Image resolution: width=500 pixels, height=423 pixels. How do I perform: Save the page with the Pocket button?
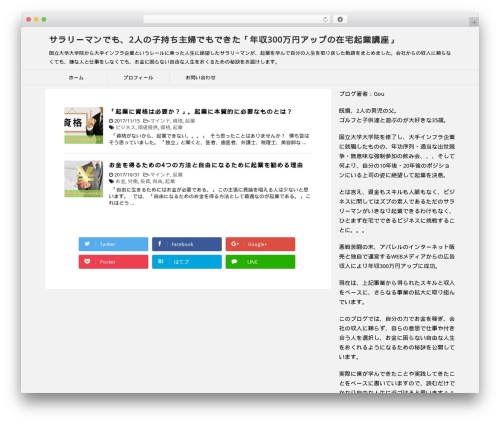tap(113, 262)
